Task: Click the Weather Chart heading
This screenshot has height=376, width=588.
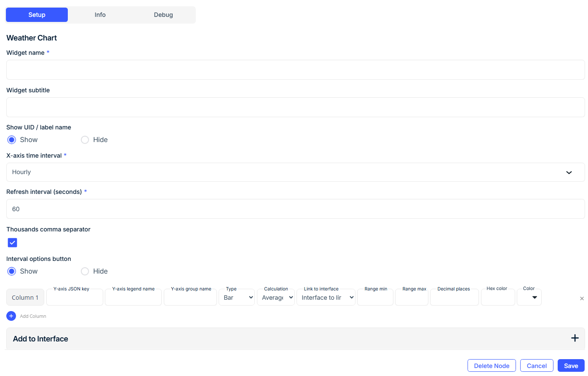Action: tap(32, 38)
